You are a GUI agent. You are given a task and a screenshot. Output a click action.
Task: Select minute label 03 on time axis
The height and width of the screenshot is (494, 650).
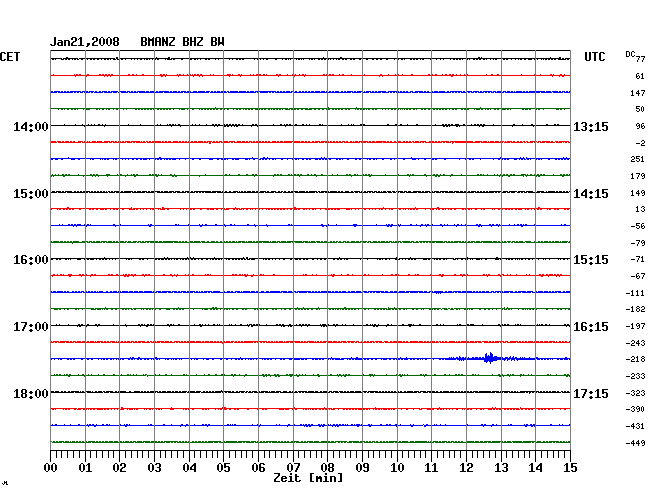[154, 468]
